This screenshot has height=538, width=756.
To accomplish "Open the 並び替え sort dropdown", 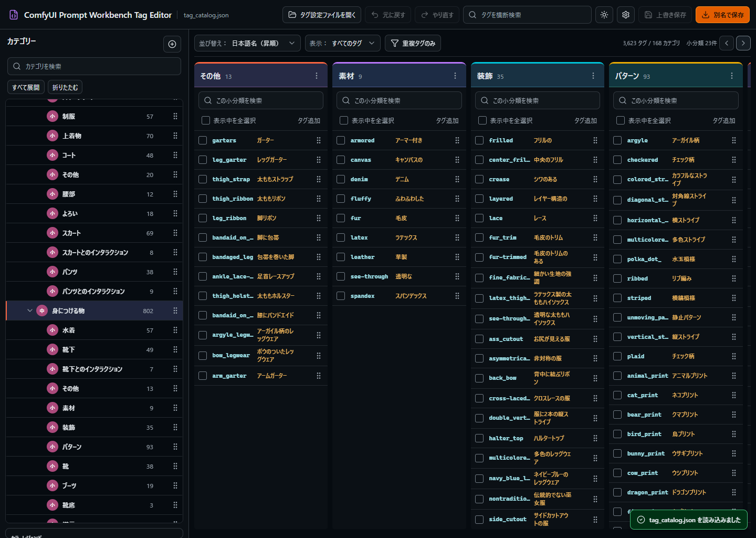I will 247,43.
